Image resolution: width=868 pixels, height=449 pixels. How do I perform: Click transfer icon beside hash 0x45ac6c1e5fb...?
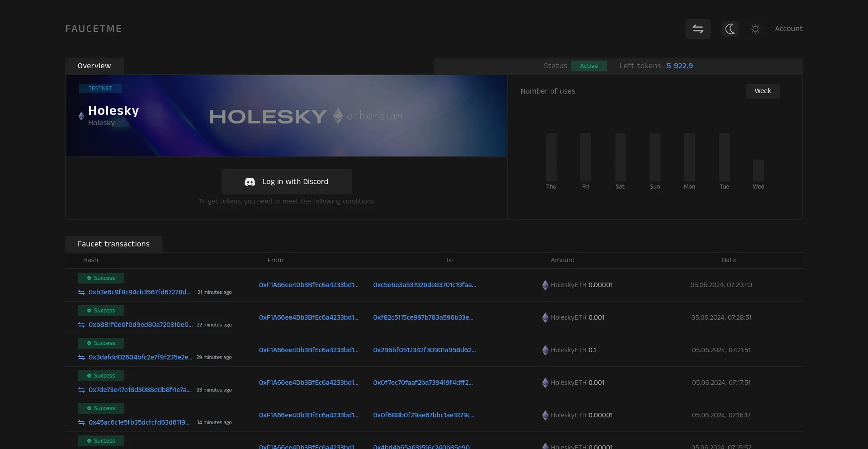[x=81, y=423]
